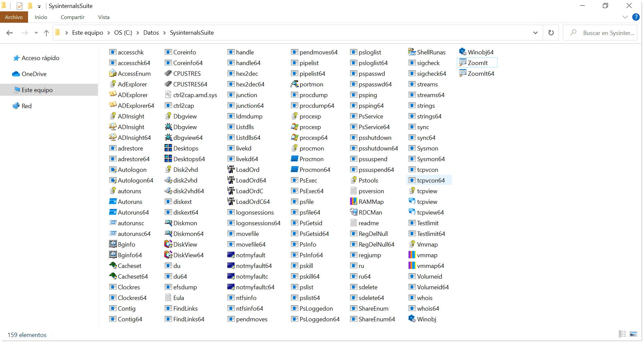Navigate to OS (C:) in address bar
644x343 pixels.
pos(123,33)
